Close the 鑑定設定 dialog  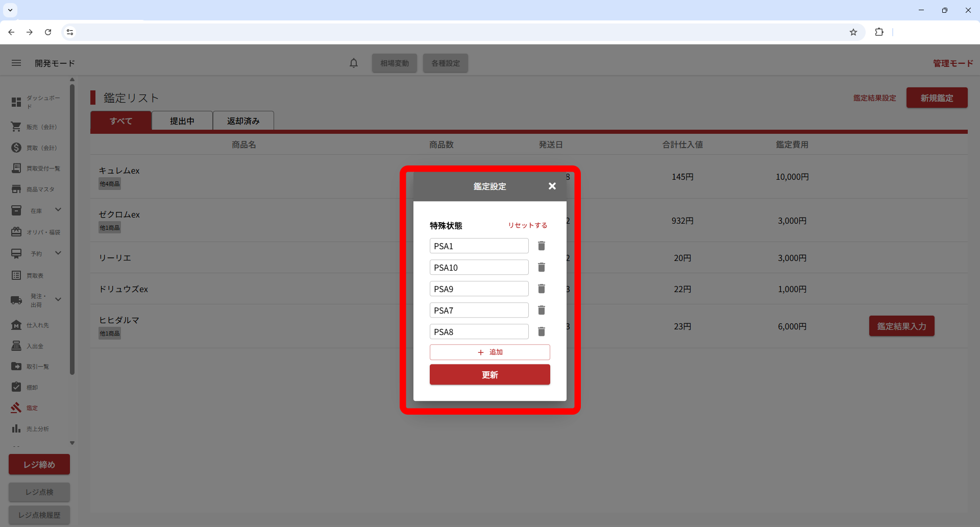tap(552, 186)
